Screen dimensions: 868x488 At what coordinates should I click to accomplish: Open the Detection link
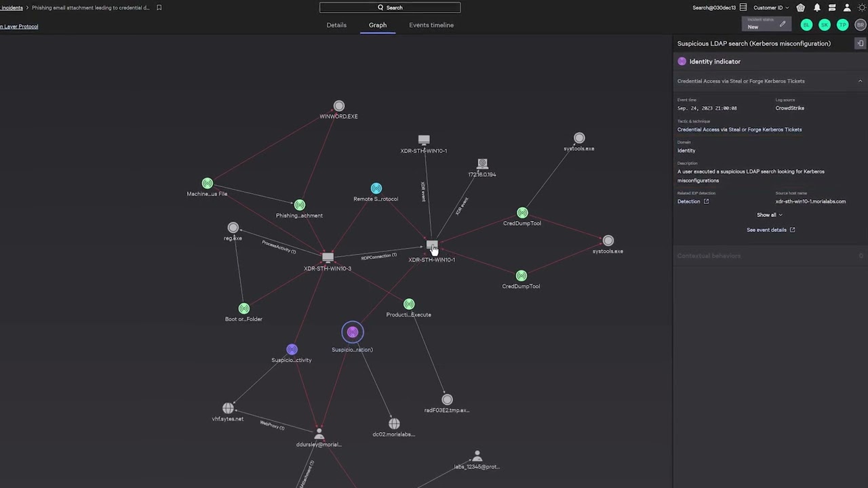point(693,201)
